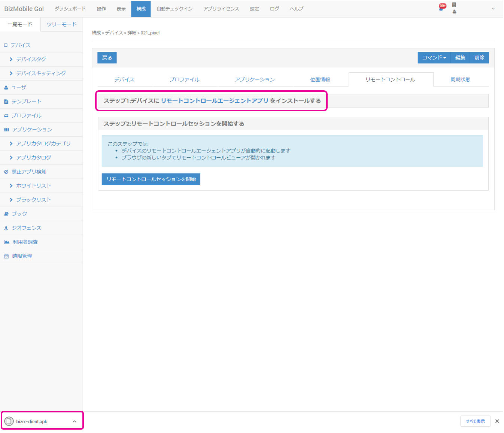This screenshot has width=504, height=433.
Task: Expand ホワイトリスト in the sidebar
Action: 33,186
